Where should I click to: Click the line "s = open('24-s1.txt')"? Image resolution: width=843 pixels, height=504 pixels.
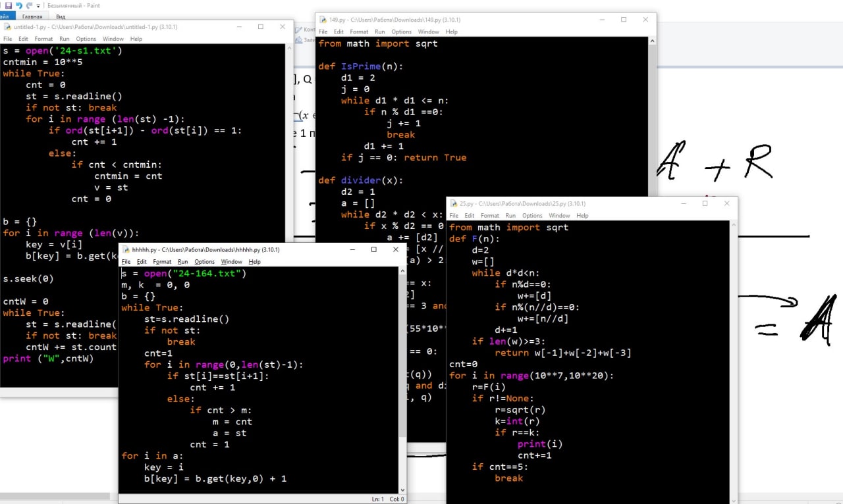click(63, 51)
